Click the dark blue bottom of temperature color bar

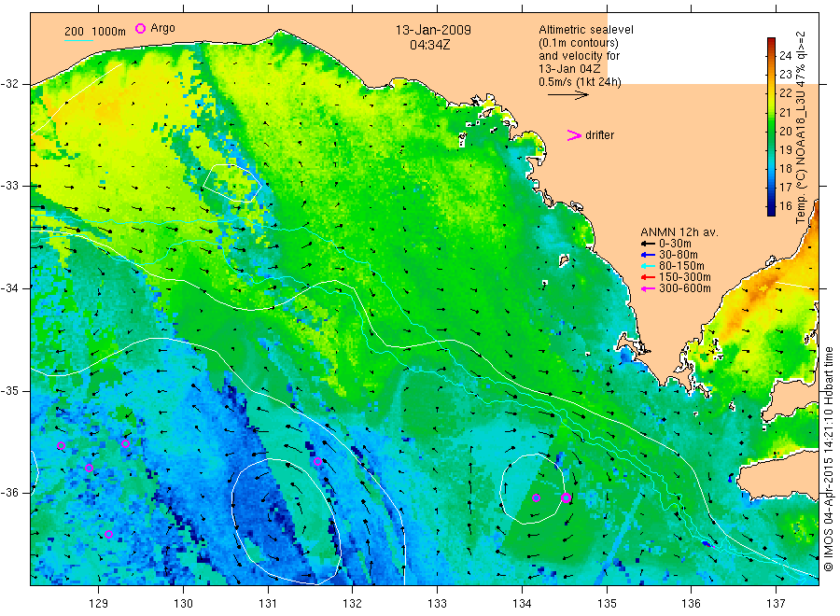771,210
